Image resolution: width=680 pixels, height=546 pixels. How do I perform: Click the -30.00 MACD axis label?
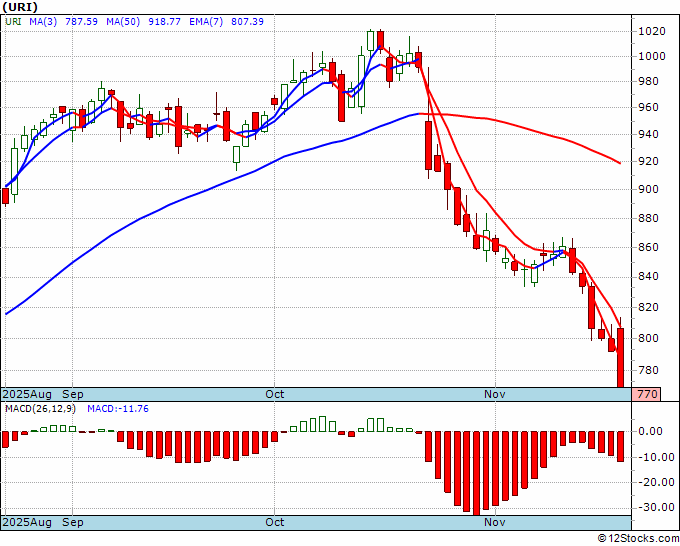pyautogui.click(x=656, y=507)
